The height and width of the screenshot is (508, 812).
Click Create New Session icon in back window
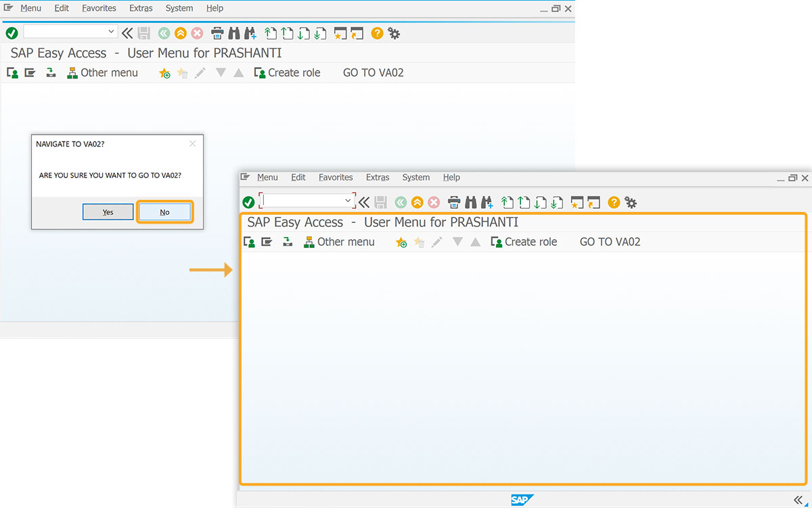coord(340,33)
